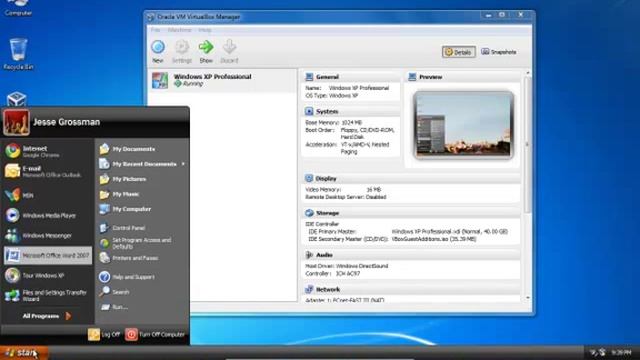Open E-mail Microsoft Office Outlook entry
The image size is (640, 360).
[47, 171]
